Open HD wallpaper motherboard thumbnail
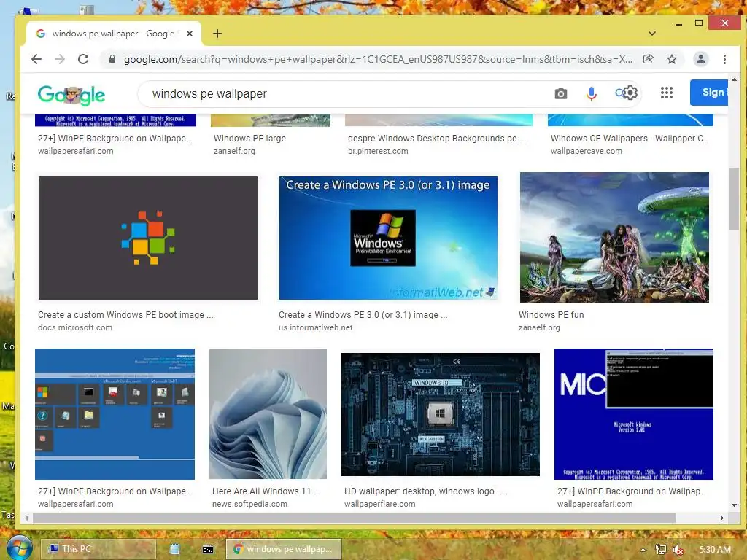The width and height of the screenshot is (747, 560). pos(441,414)
